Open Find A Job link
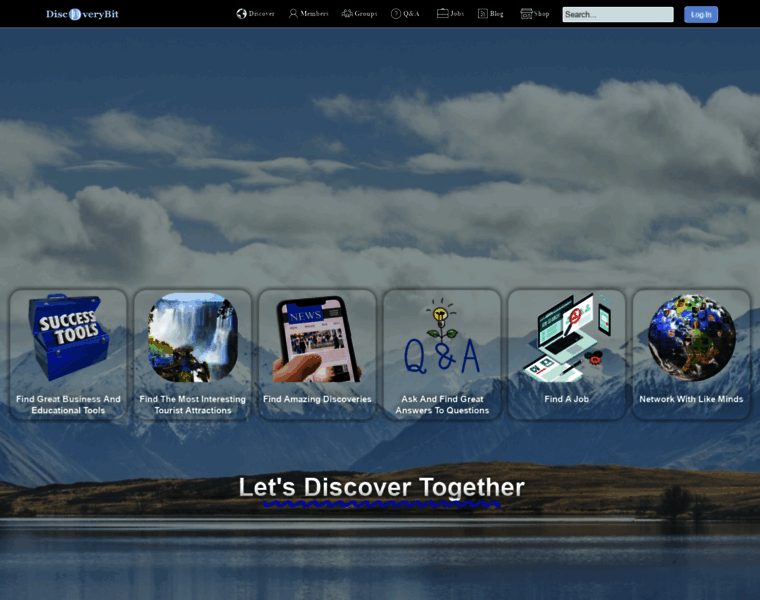This screenshot has width=760, height=600. [567, 399]
